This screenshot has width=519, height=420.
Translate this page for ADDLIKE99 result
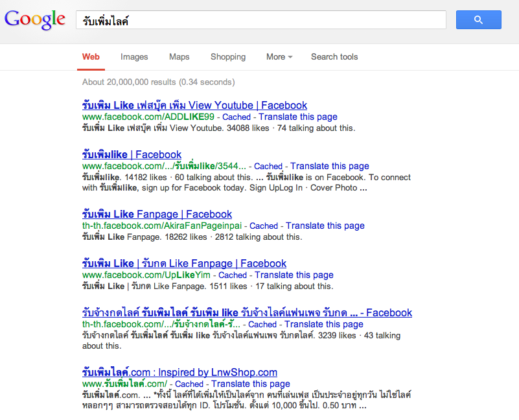click(x=298, y=117)
